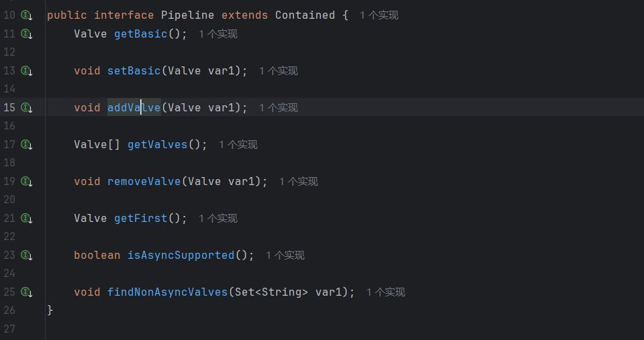This screenshot has height=340, width=644.
Task: Click gutter icon for isAsyncSupported
Action: (27, 255)
